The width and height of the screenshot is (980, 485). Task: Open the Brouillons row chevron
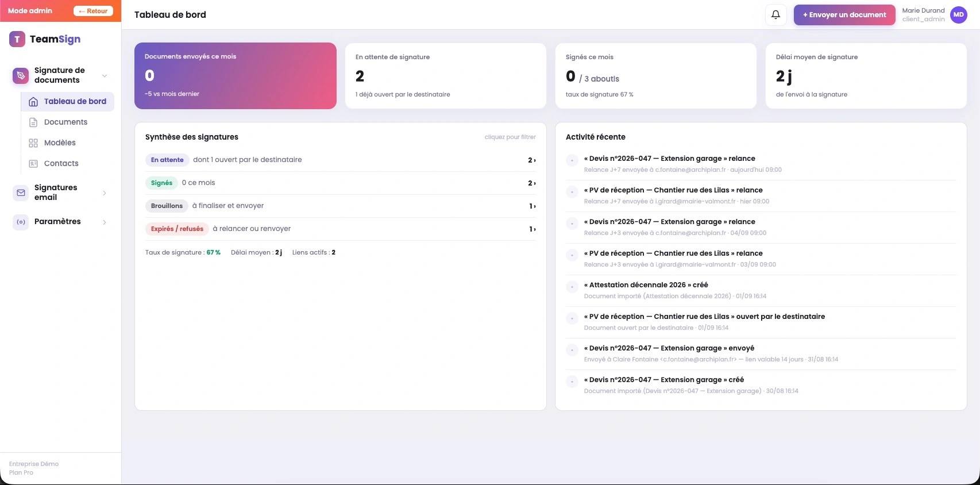click(535, 206)
